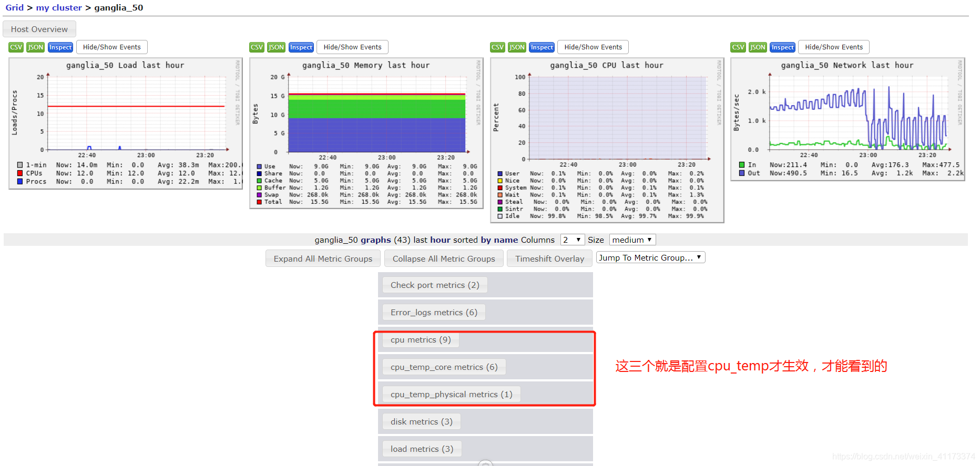The width and height of the screenshot is (980, 466).
Task: Toggle events on the Network graph
Action: coord(834,47)
